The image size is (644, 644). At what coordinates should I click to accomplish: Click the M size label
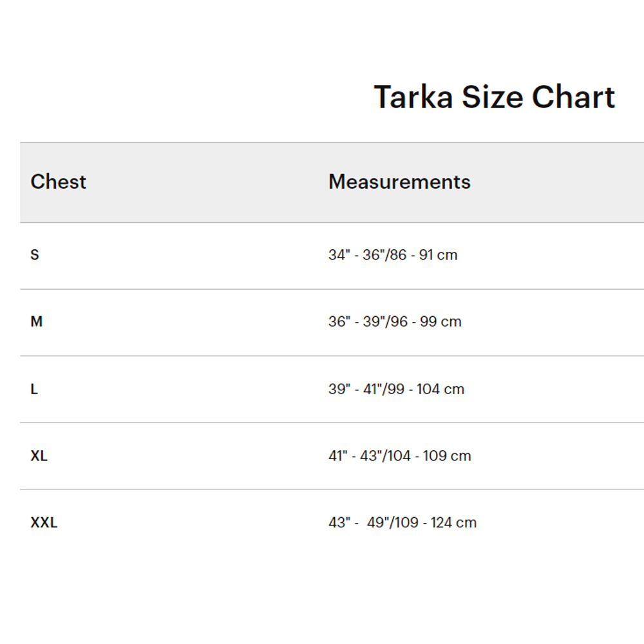pos(37,321)
